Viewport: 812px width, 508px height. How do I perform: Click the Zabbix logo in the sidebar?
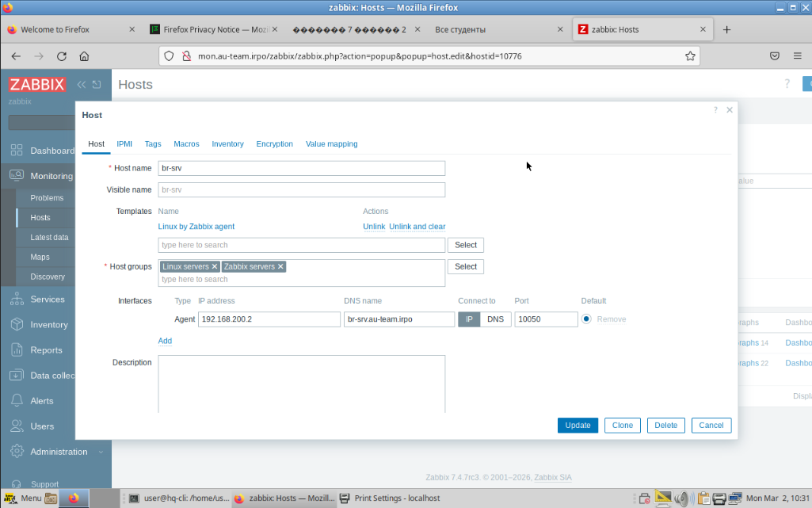tap(36, 85)
